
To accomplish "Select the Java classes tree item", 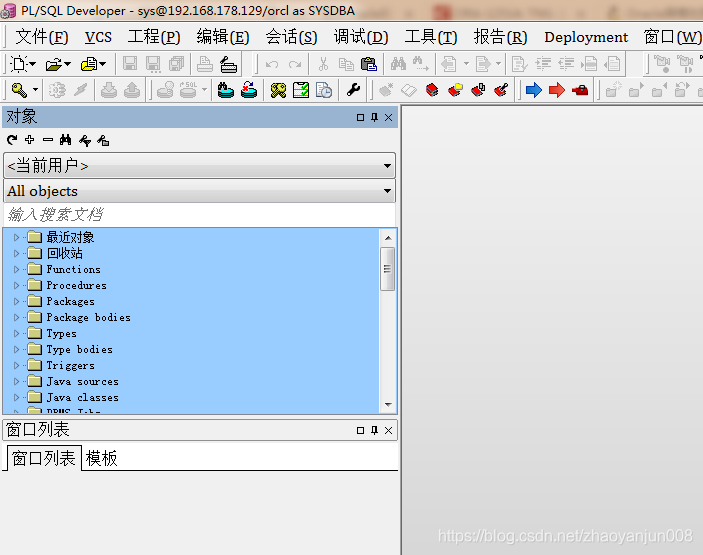I will (82, 398).
